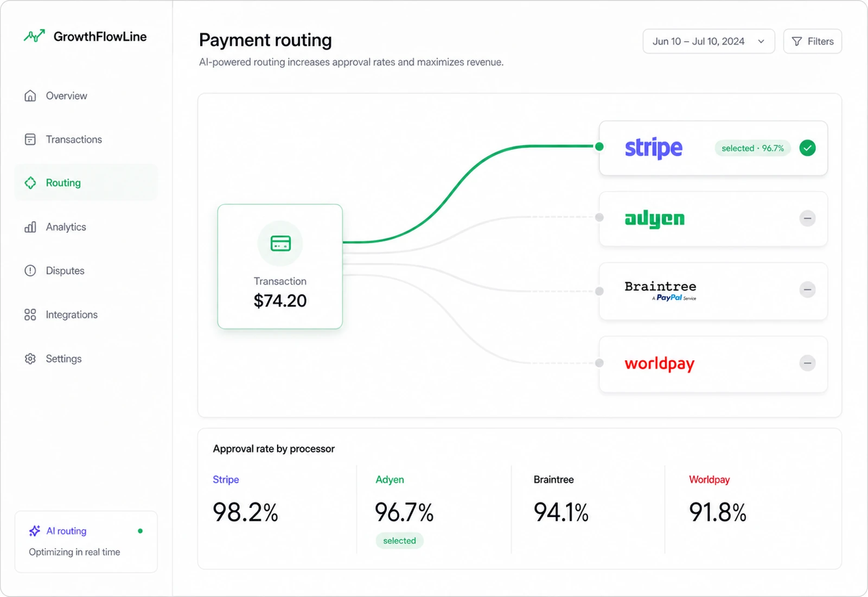Click the grey node dot beside Worldpay
The image size is (868, 597).
click(x=599, y=363)
